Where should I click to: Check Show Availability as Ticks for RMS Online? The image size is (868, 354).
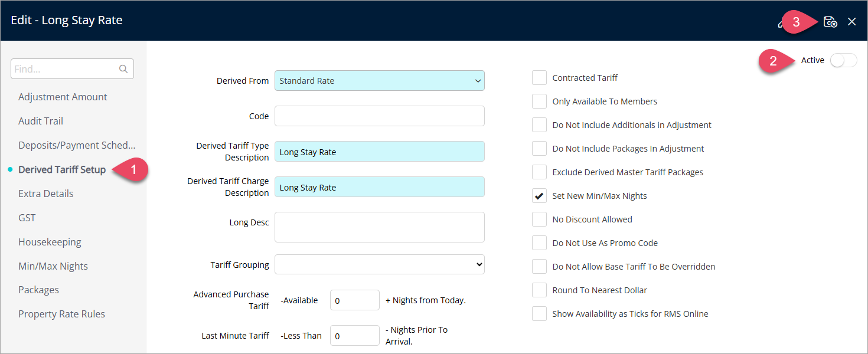click(x=539, y=314)
